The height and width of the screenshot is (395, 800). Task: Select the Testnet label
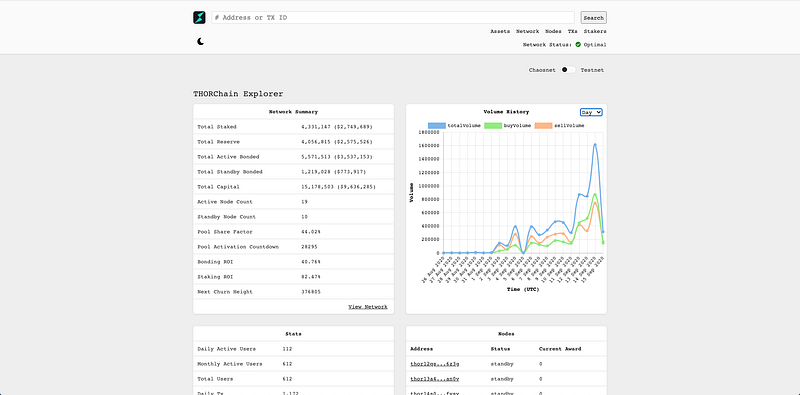pos(592,70)
